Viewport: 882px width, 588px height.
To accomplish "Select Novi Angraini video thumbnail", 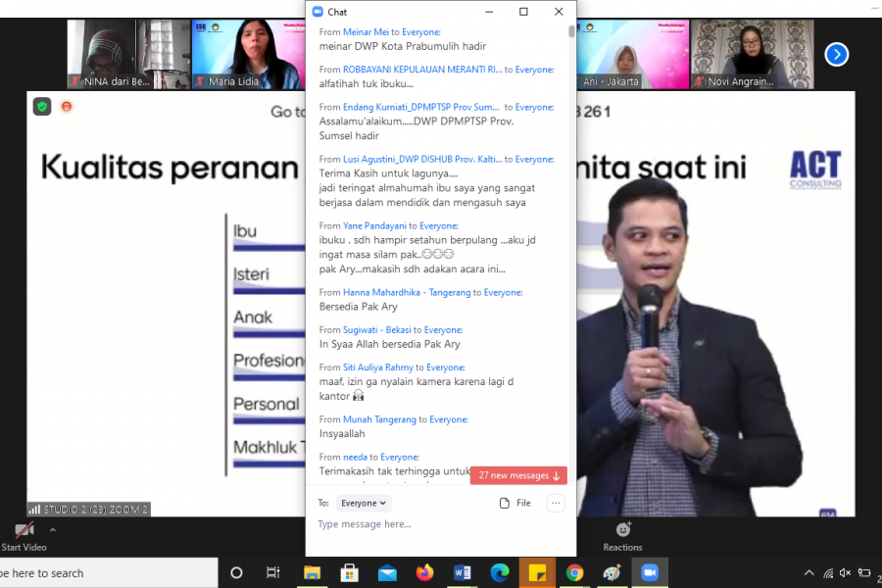I will click(x=752, y=54).
